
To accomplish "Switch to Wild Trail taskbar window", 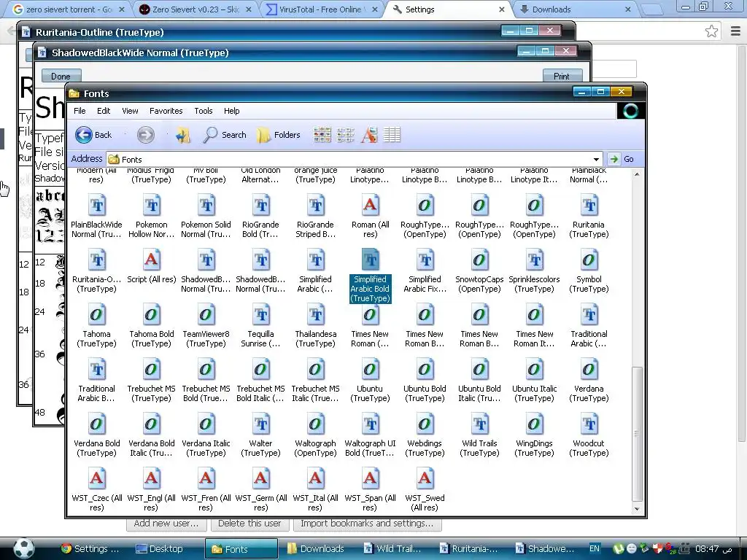I will (393, 548).
